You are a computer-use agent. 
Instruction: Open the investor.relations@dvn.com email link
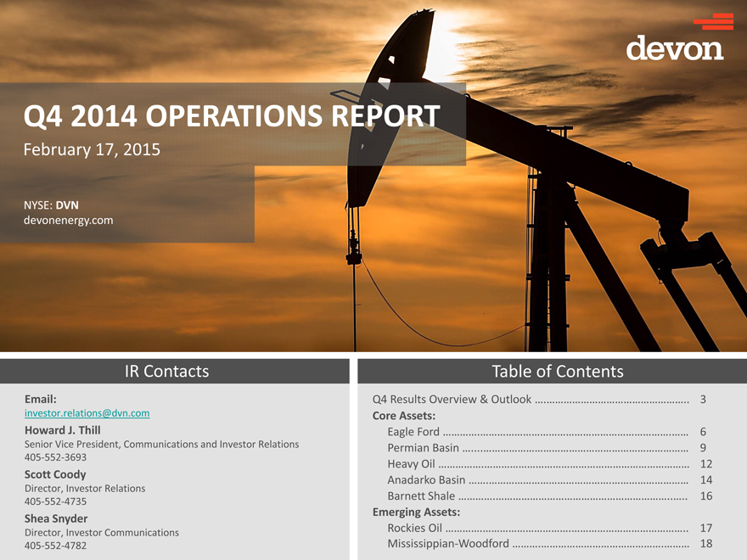(87, 413)
